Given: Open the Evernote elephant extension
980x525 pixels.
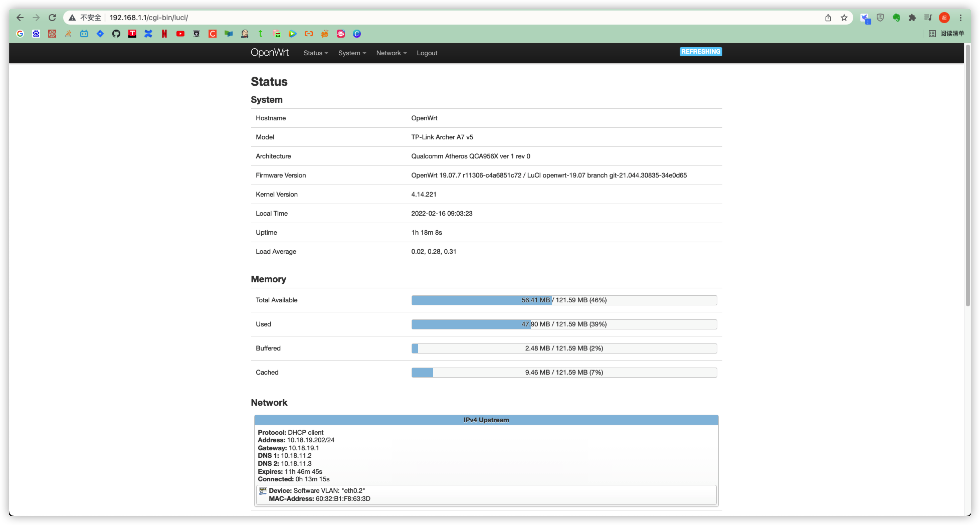Looking at the screenshot, I should tap(896, 18).
